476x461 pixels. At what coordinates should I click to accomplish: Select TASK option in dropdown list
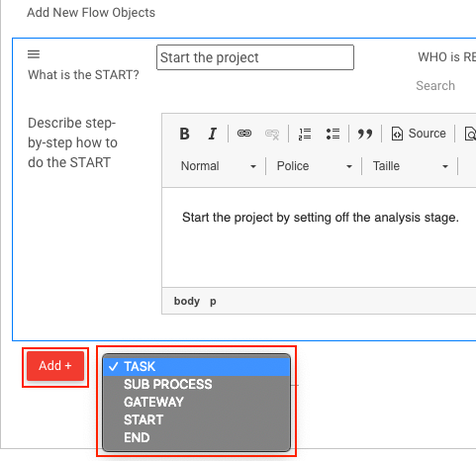(x=197, y=366)
